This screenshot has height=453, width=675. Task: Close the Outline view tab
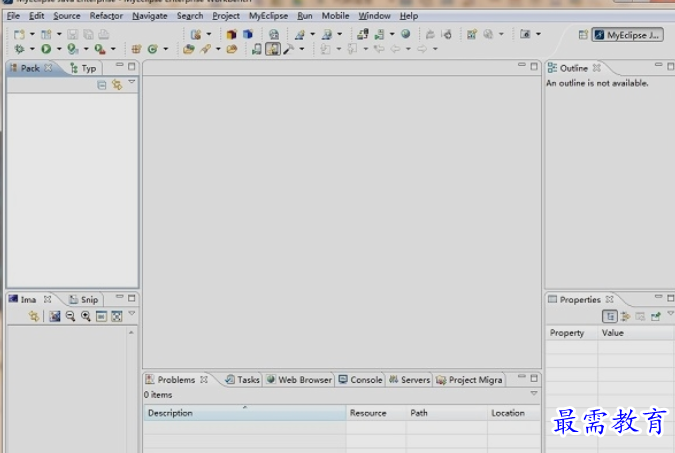tap(596, 68)
